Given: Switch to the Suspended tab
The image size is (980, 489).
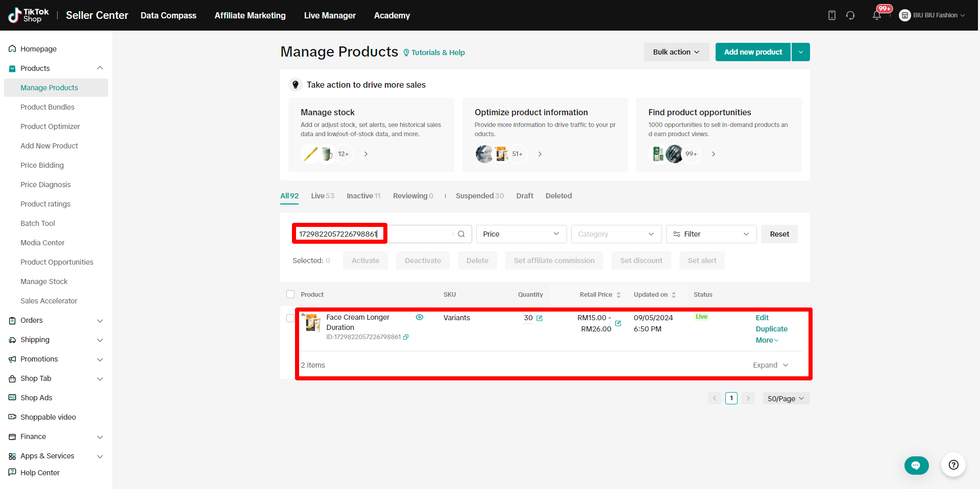Looking at the screenshot, I should pyautogui.click(x=479, y=196).
